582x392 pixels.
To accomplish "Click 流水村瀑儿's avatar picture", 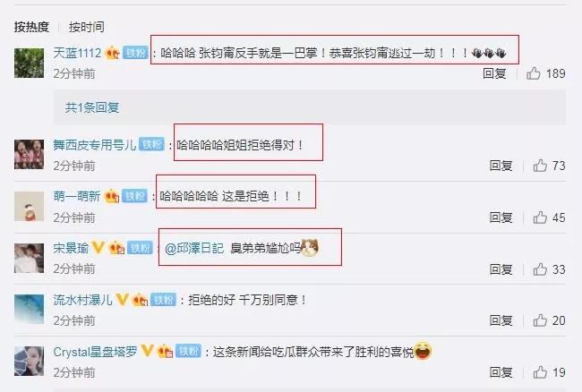I will 29,309.
